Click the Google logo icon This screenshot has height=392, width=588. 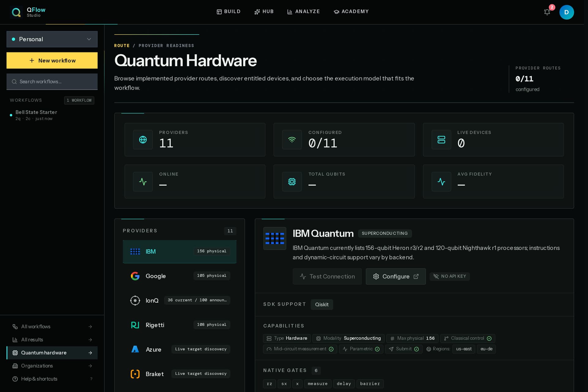pos(135,276)
